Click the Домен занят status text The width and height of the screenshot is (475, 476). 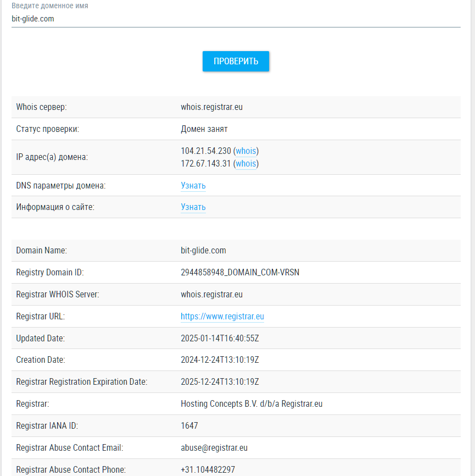pos(204,129)
